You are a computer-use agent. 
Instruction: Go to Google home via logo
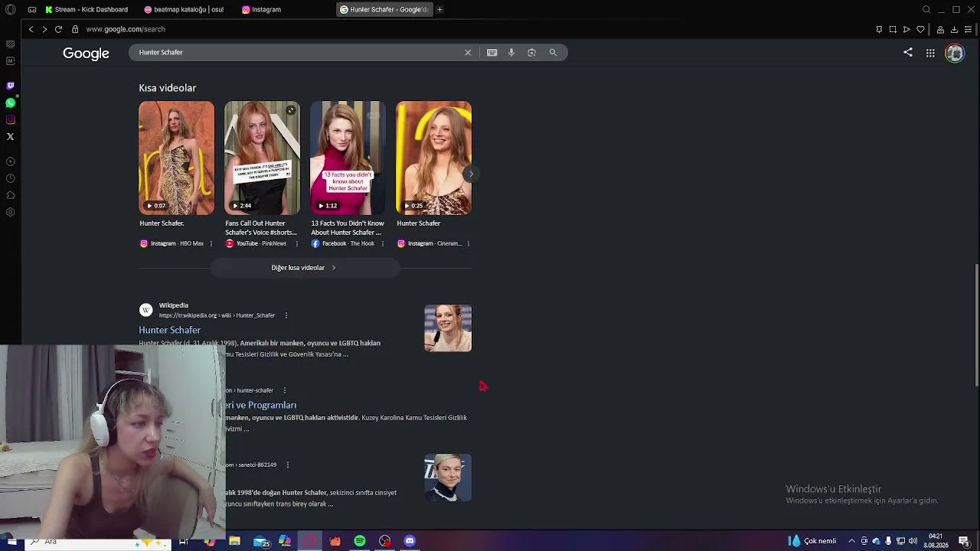tap(86, 53)
